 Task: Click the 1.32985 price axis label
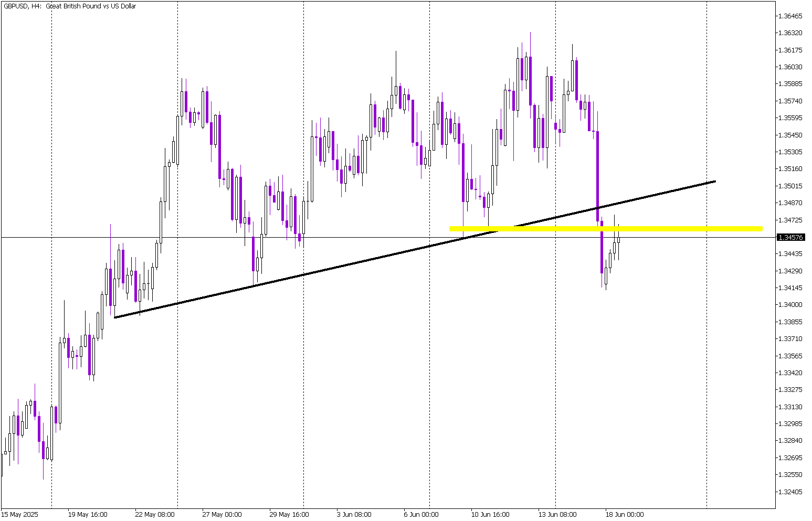792,423
